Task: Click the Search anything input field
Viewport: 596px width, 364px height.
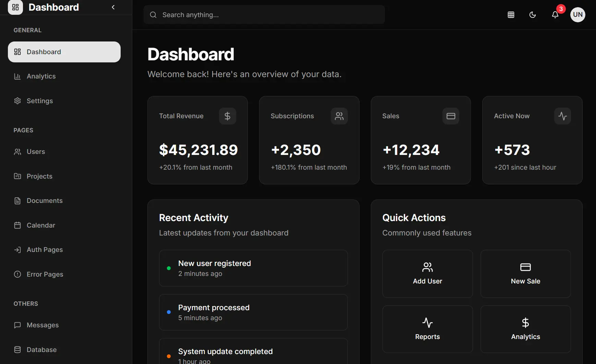Action: [264, 15]
